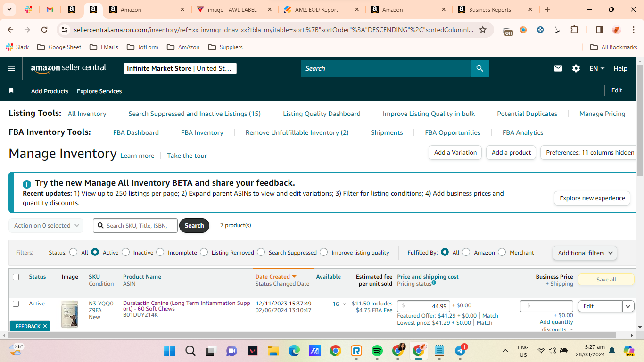
Task: Click the Add a Variation button
Action: (x=455, y=153)
